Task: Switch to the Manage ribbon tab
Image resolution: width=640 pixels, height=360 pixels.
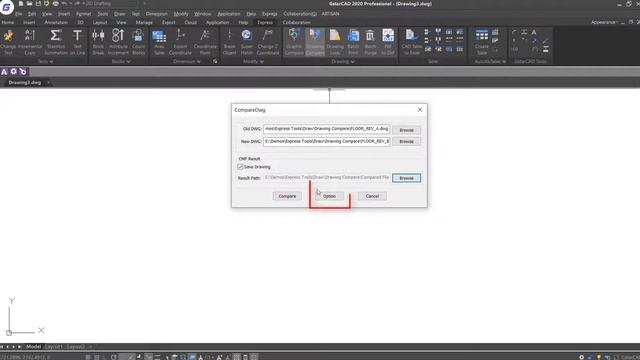Action: coord(144,22)
